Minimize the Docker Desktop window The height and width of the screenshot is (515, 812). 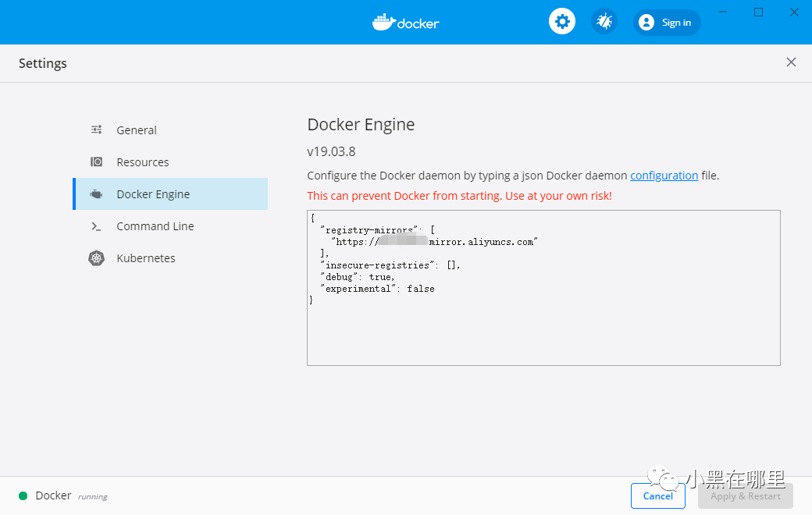click(723, 12)
